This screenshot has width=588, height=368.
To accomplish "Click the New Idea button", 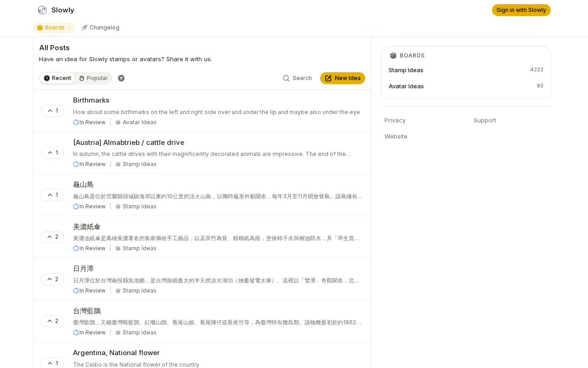I will tap(343, 78).
